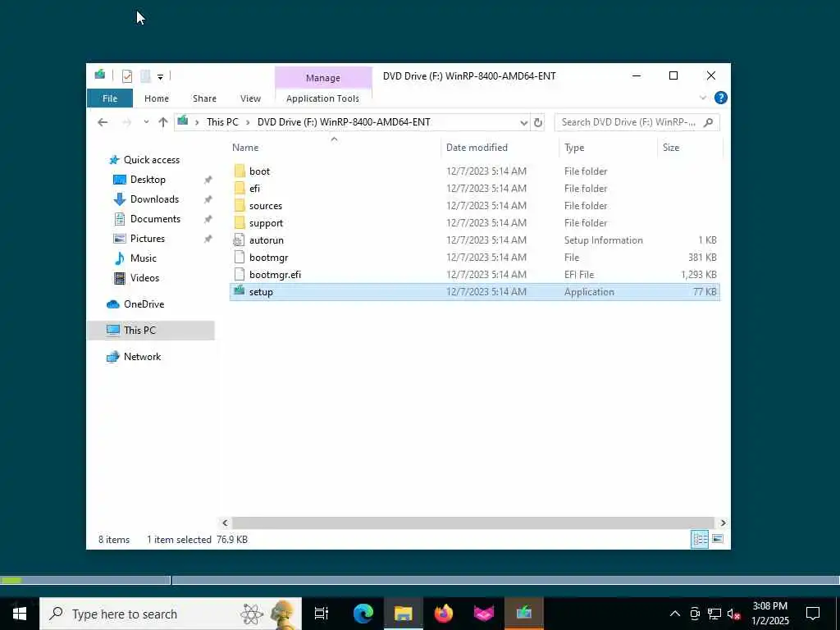Click chevron after This PC in address bar

click(x=248, y=123)
